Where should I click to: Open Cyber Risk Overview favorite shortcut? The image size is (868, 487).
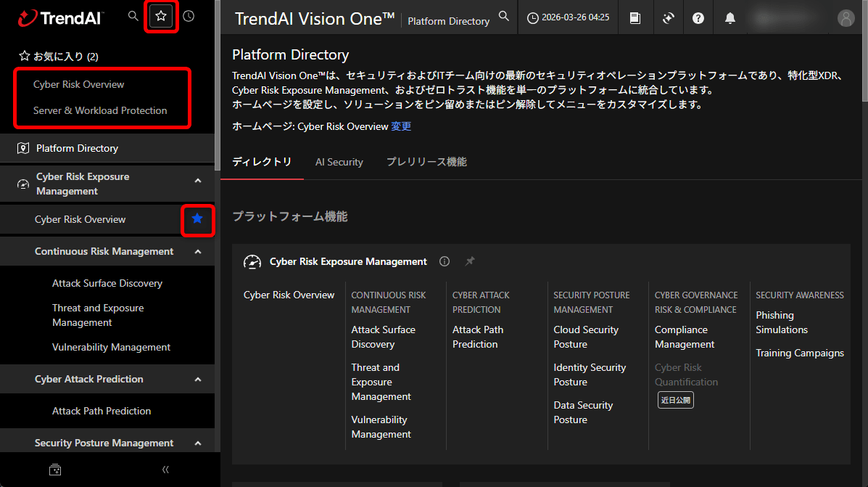pos(78,84)
